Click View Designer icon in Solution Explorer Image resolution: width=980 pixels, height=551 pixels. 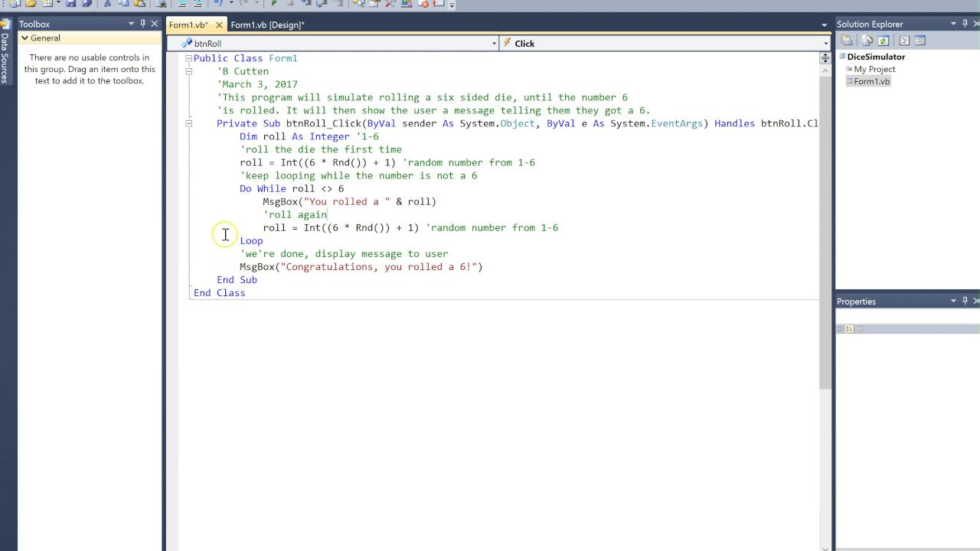tap(920, 41)
